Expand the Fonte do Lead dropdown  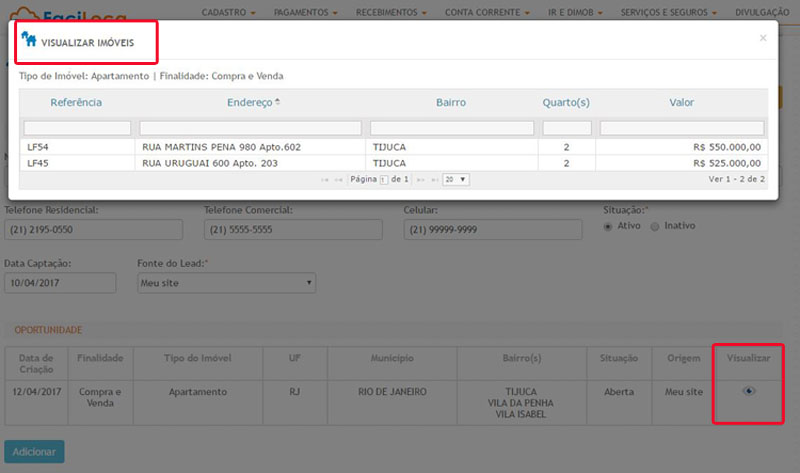click(226, 283)
